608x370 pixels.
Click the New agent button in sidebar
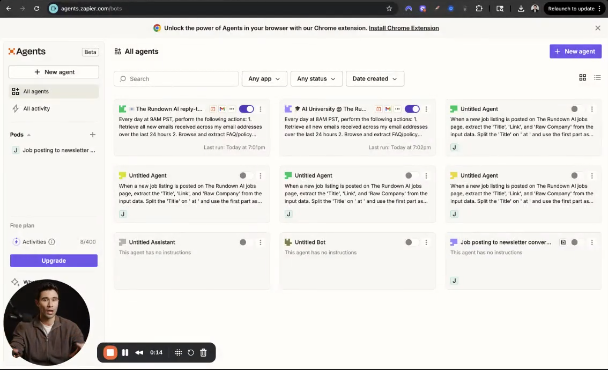click(x=54, y=72)
